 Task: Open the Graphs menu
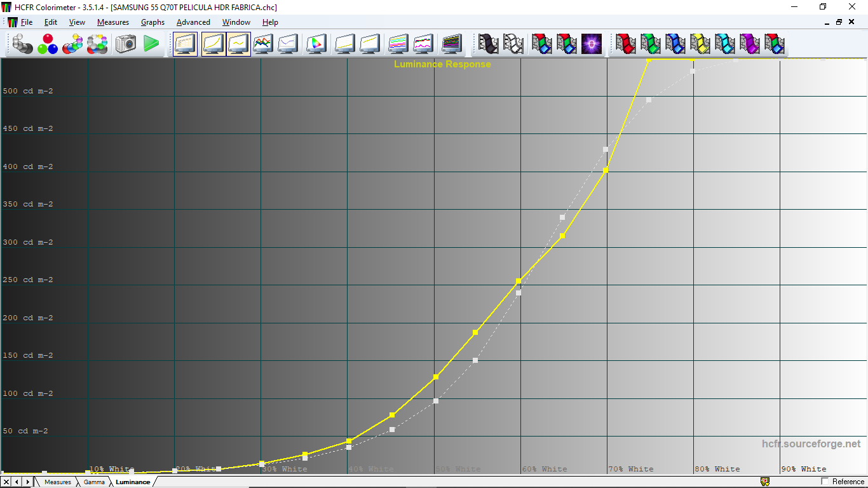[x=153, y=22]
